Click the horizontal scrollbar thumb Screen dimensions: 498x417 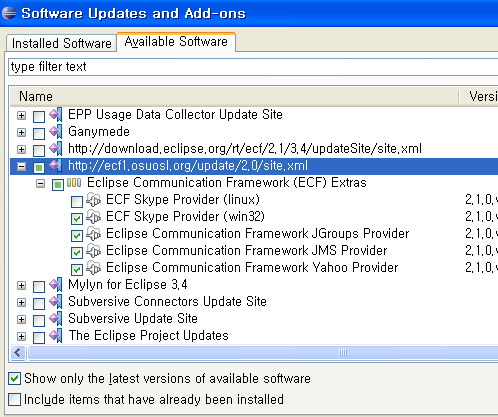coord(263,353)
